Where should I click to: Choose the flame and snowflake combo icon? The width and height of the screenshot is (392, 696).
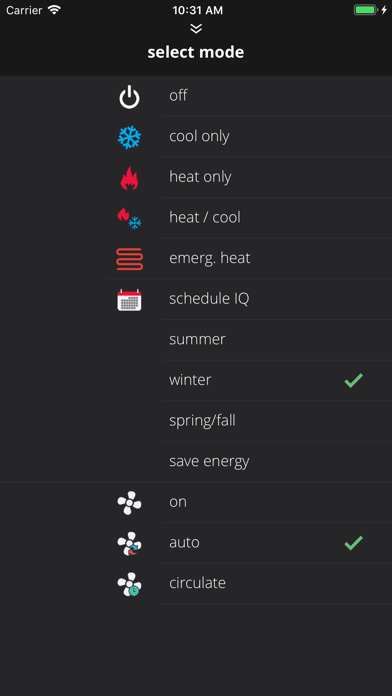coord(129,219)
